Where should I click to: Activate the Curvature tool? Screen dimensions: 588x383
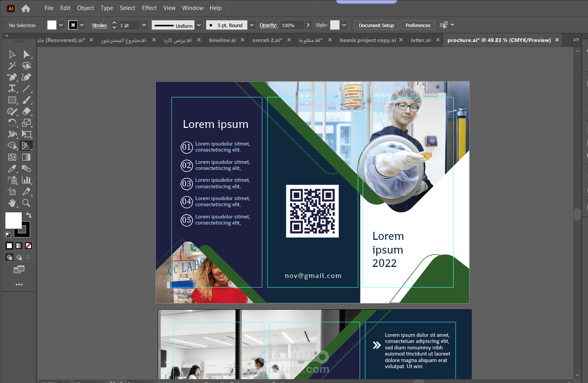click(x=26, y=77)
